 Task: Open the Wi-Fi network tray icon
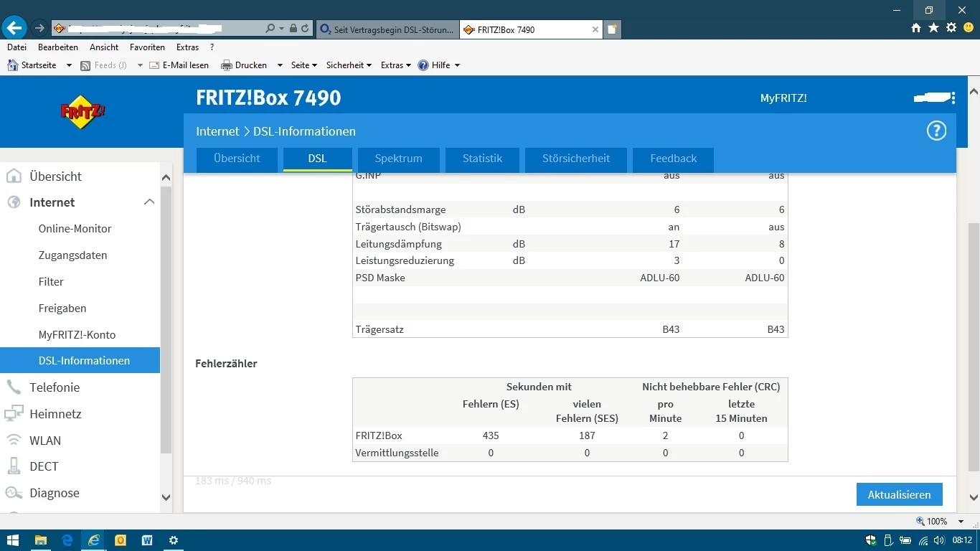923,540
